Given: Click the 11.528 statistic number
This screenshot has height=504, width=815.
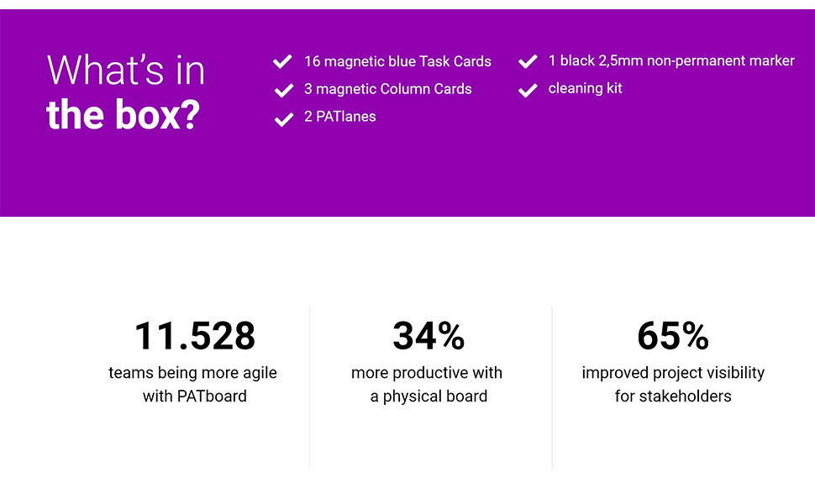Looking at the screenshot, I should coord(195,336).
